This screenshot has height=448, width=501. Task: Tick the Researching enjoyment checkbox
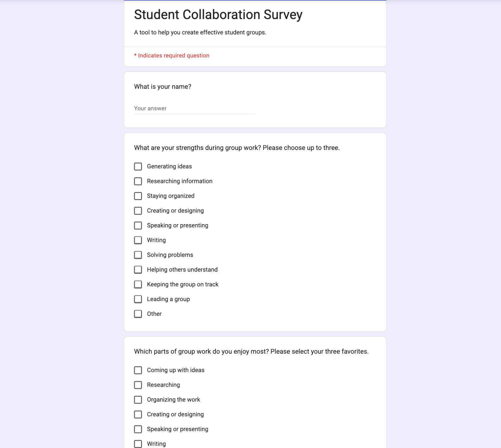point(138,385)
